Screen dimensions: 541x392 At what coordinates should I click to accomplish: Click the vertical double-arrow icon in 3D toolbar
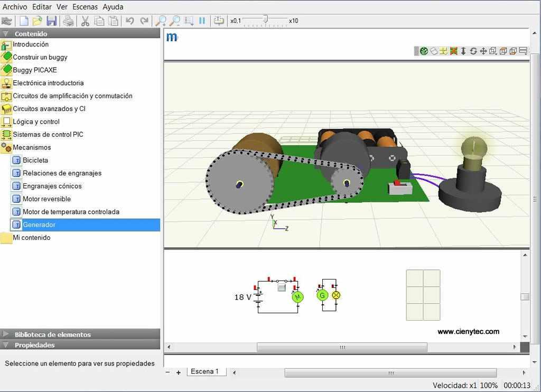(463, 51)
